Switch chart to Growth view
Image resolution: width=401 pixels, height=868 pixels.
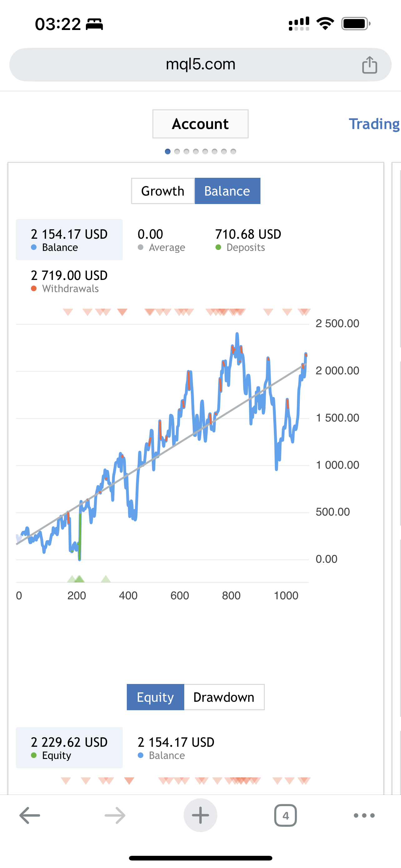coord(163,191)
